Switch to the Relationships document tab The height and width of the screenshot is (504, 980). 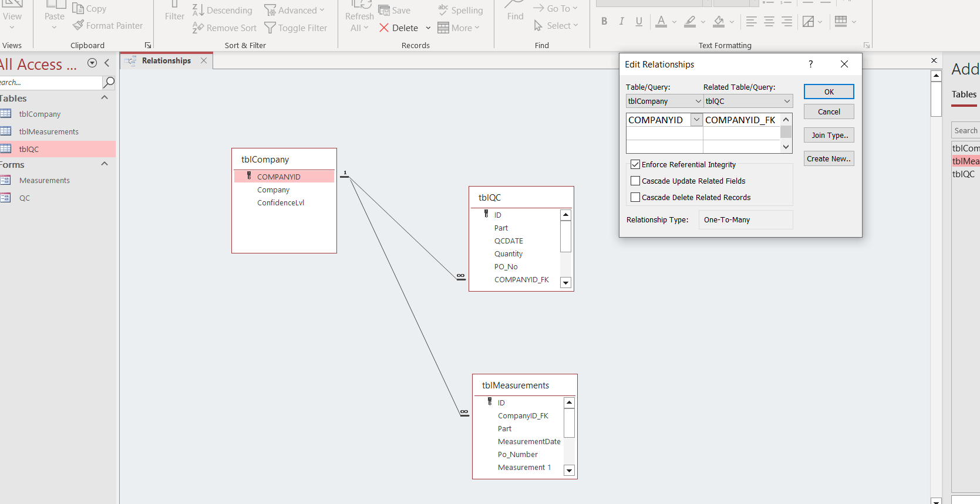pos(166,60)
